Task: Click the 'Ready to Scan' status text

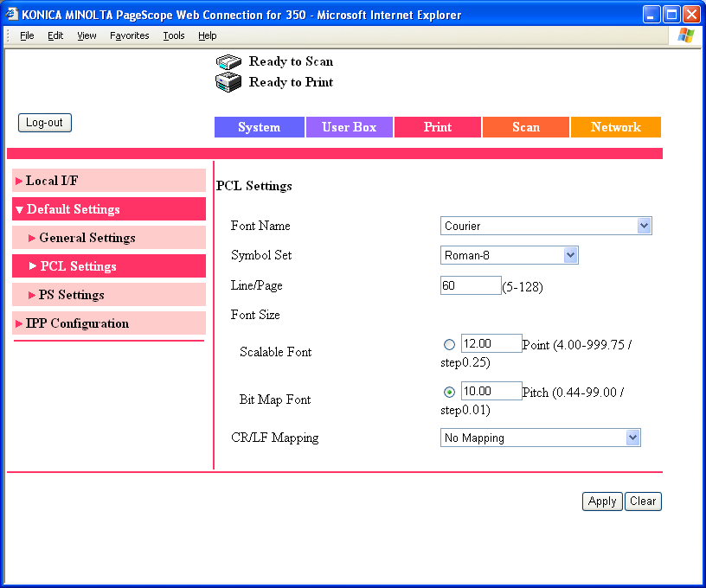Action: point(291,61)
